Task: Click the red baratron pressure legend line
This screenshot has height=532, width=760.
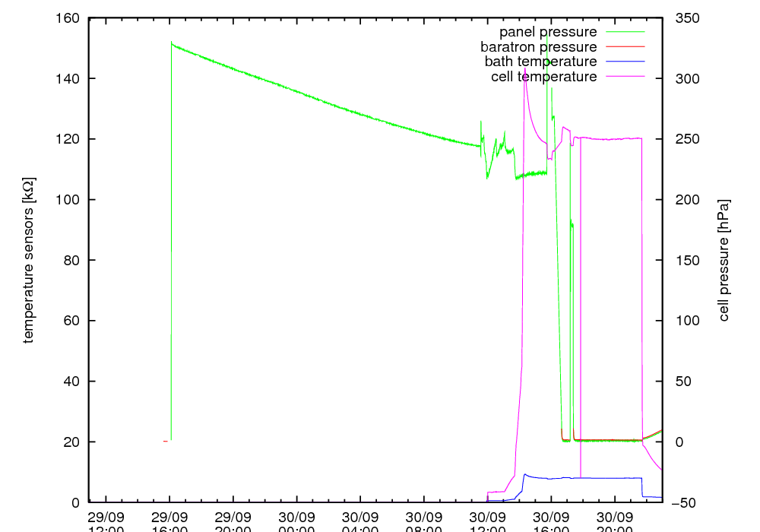Action: pyautogui.click(x=623, y=47)
